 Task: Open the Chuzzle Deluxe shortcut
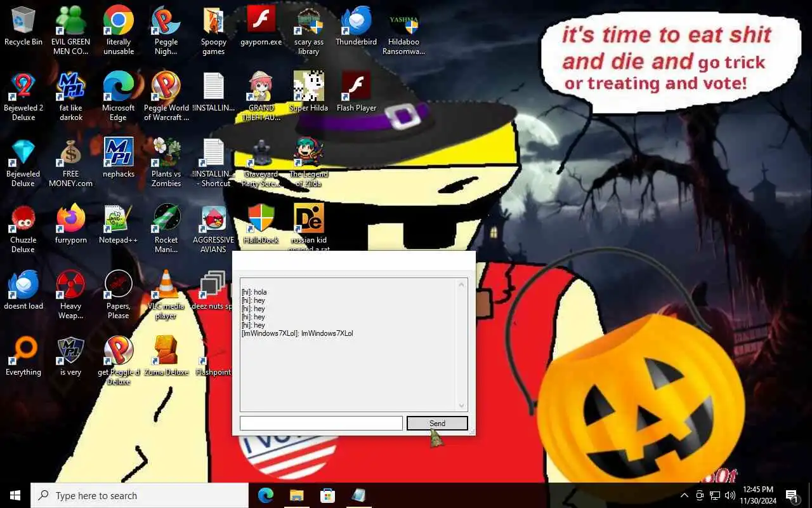(x=23, y=229)
